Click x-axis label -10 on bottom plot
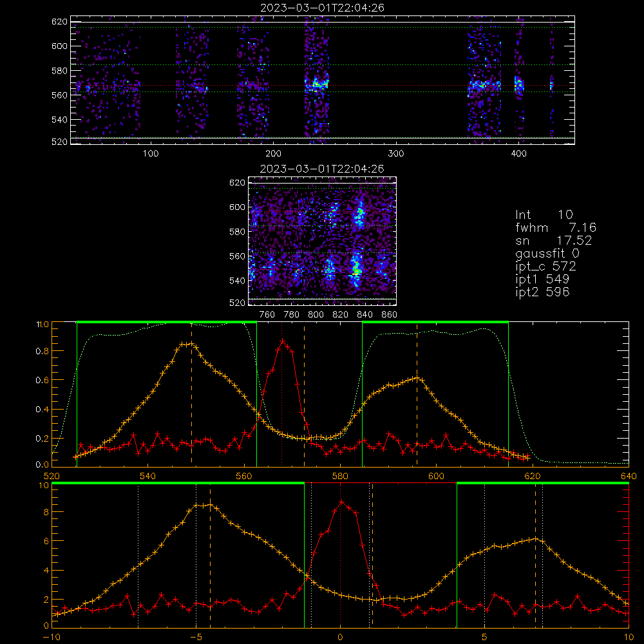 [x=52, y=637]
